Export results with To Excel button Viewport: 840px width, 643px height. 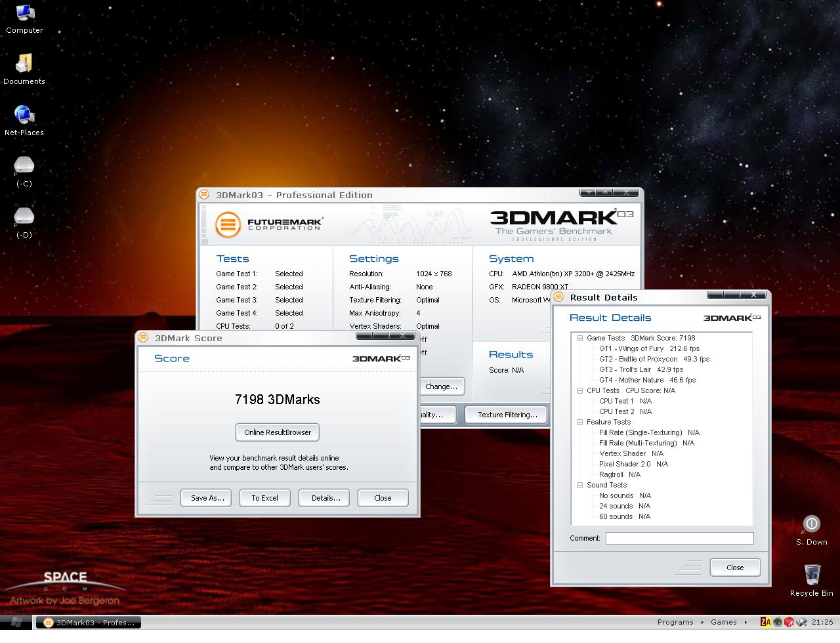pos(264,498)
